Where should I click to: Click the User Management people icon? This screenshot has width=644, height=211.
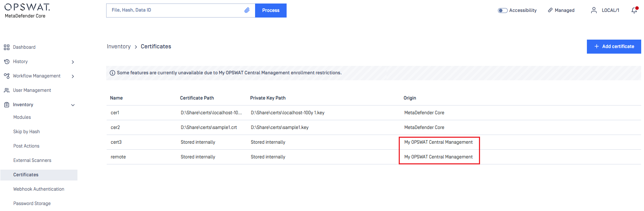tap(7, 90)
